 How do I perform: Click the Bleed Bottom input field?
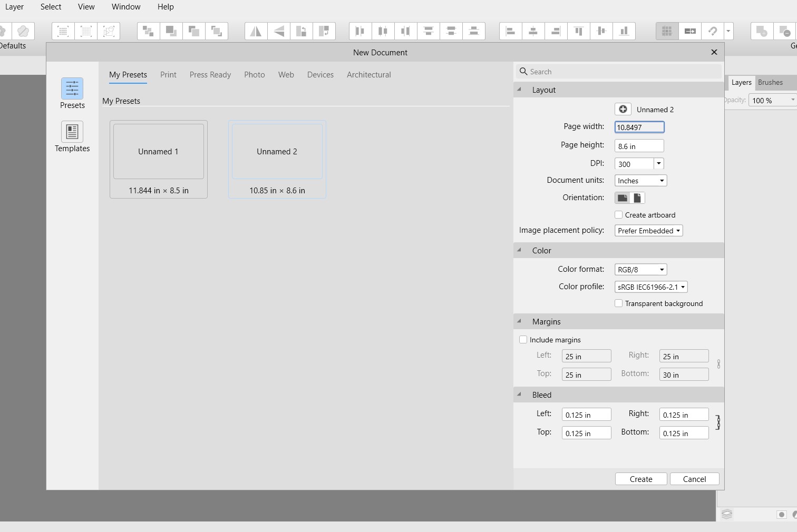tap(684, 433)
